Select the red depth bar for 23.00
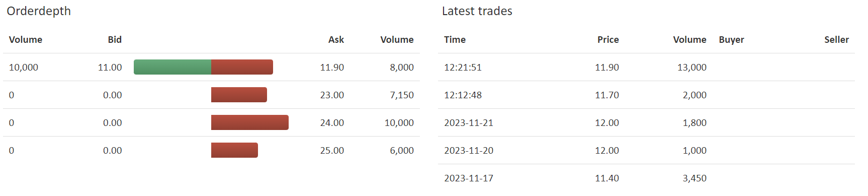The height and width of the screenshot is (196, 868). pyautogui.click(x=239, y=95)
